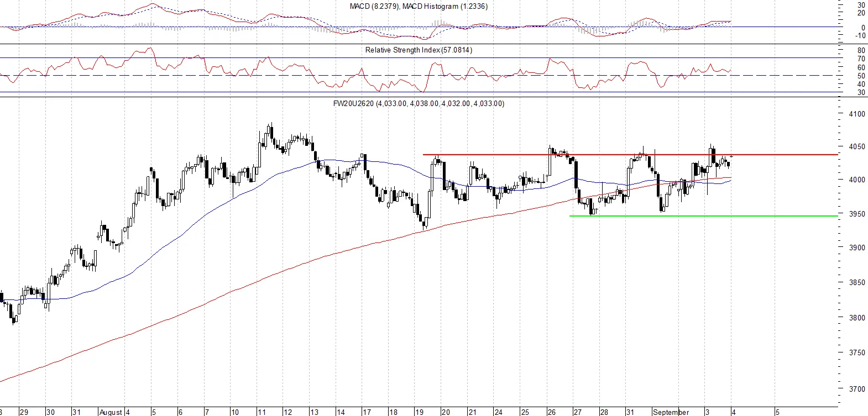Click the MACD indicator title label
The height and width of the screenshot is (416, 868).
pos(419,6)
